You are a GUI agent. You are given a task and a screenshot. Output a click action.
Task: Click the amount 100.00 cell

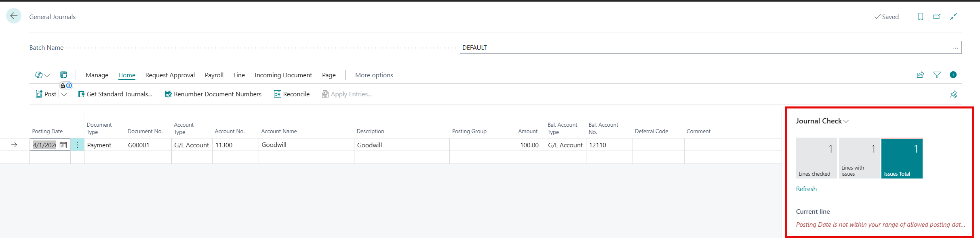[521, 145]
